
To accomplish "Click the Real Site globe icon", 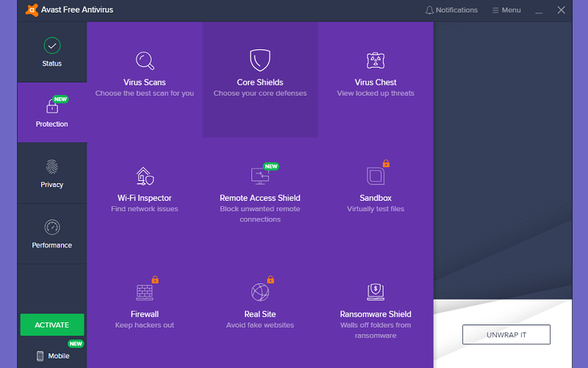I will (x=260, y=292).
